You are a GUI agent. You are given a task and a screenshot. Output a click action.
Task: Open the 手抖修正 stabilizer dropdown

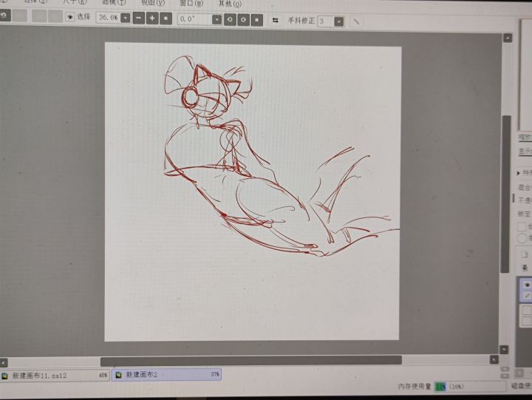click(x=339, y=21)
